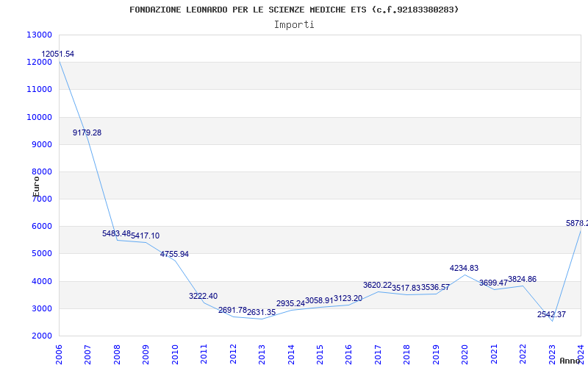Click the data label 2542.37

pyautogui.click(x=552, y=315)
